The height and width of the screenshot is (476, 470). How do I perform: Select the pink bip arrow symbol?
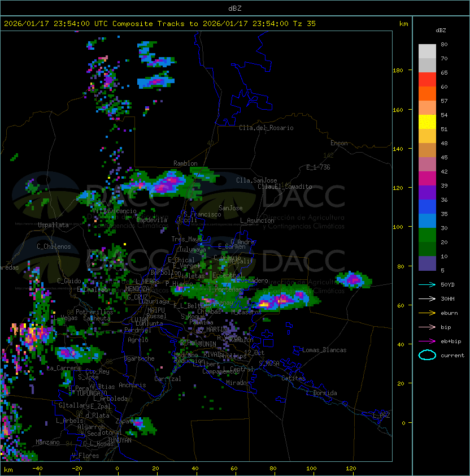tap(427, 327)
